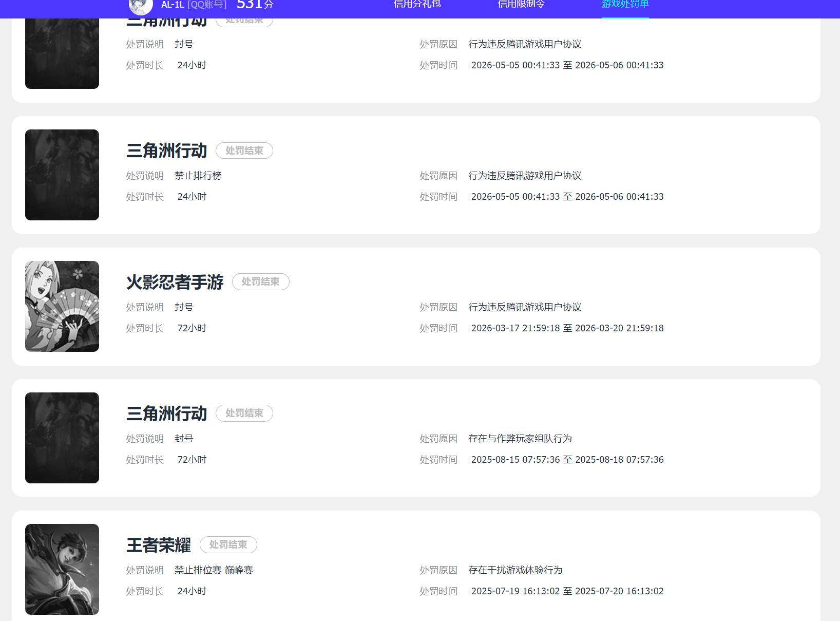The image size is (840, 621).
Task: Click the 禁止排位赛 巅峰赛 penalty description
Action: [x=214, y=570]
